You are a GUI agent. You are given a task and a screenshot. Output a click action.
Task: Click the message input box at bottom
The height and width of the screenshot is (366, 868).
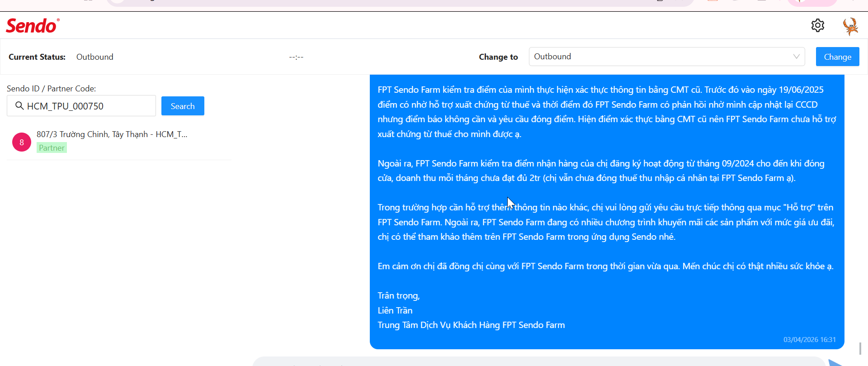[x=538, y=362]
